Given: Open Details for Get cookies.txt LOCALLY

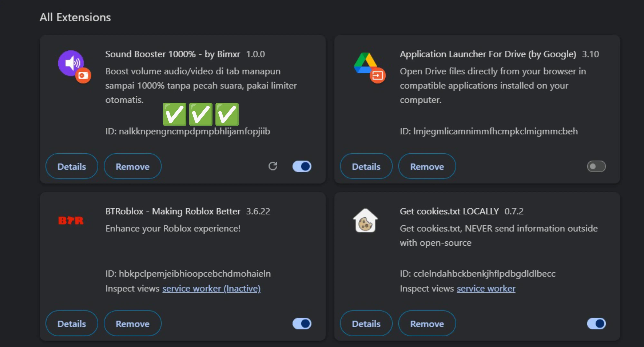Looking at the screenshot, I should tap(366, 324).
